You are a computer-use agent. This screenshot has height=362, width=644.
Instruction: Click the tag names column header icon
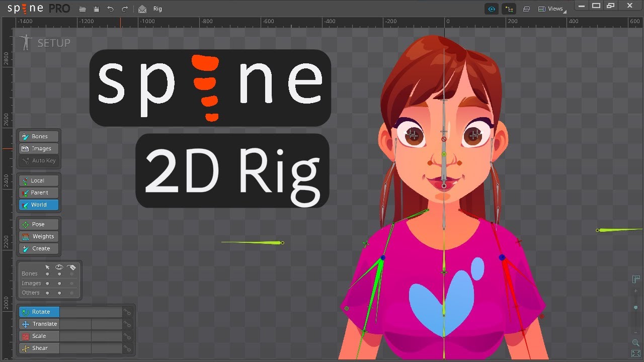coord(71,267)
